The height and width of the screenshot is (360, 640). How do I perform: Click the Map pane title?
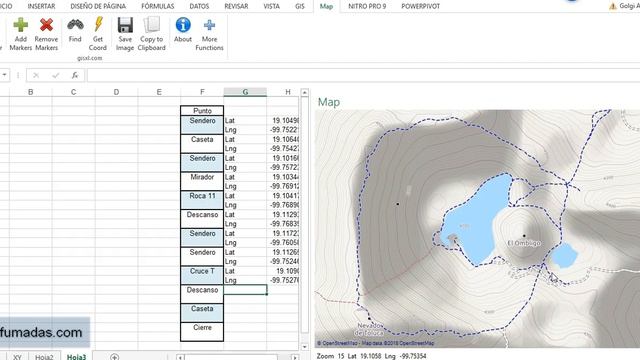pos(329,102)
